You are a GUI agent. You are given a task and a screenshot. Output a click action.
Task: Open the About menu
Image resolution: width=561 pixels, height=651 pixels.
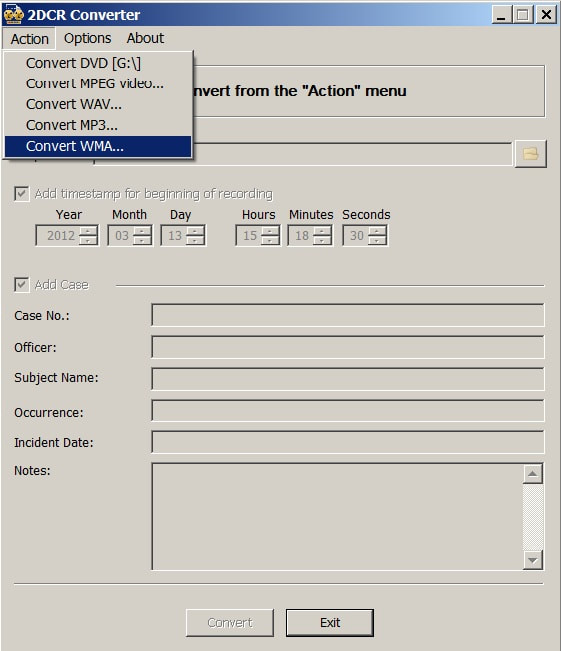click(145, 38)
